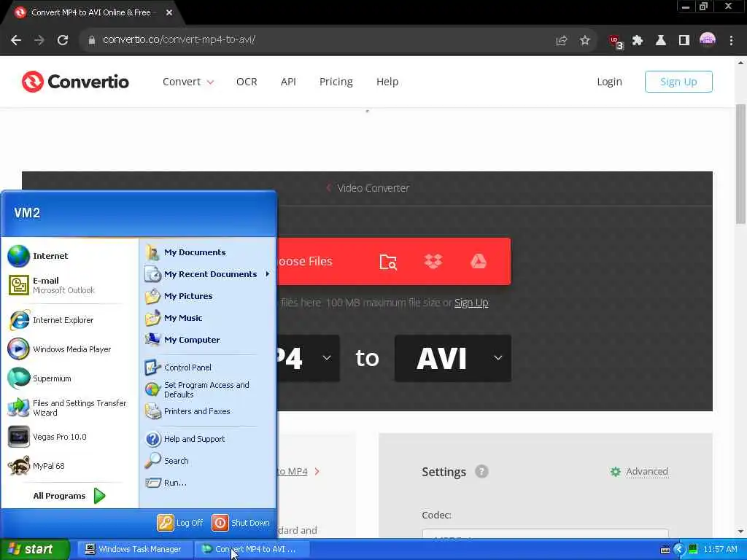Click the Log Off button
The image size is (747, 560).
click(180, 523)
